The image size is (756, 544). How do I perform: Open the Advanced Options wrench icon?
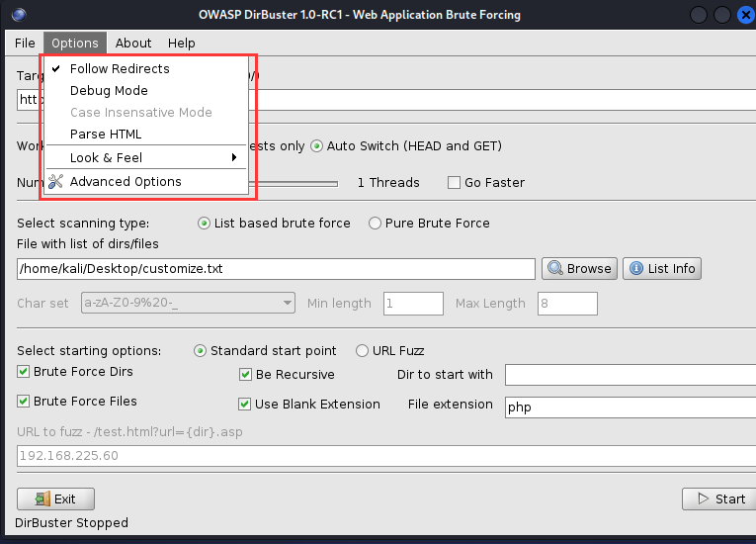coord(55,181)
